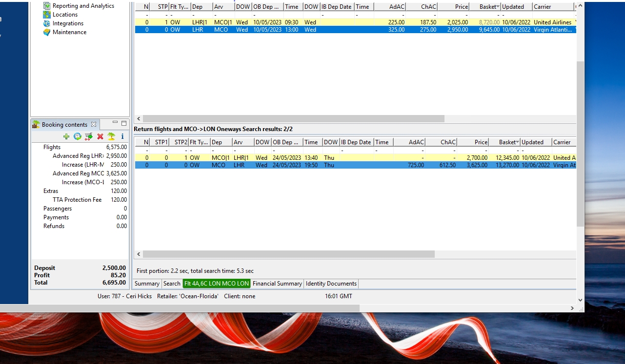Open Reporting and Analytics in the navigation tree
The width and height of the screenshot is (625, 364).
83,6
